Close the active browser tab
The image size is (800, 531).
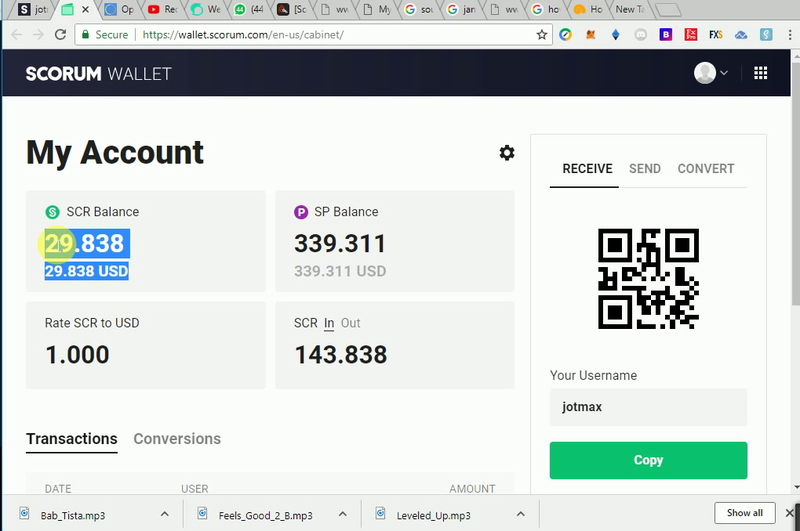tap(85, 9)
